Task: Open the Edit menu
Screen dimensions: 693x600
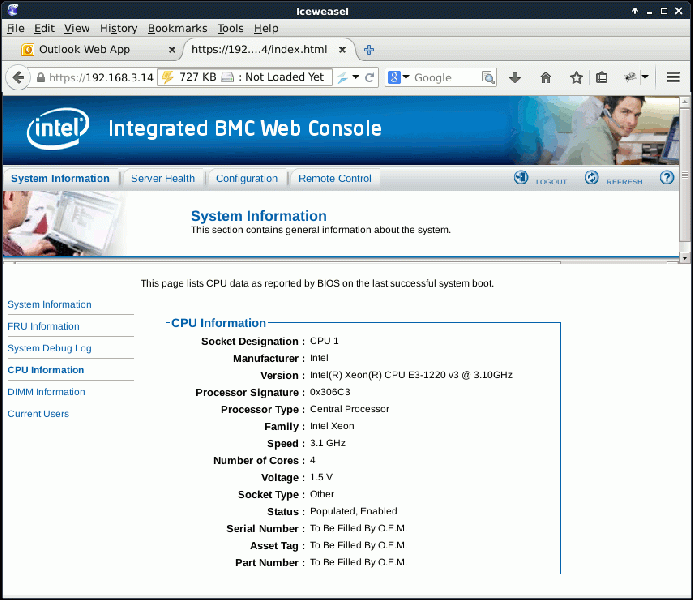Action: [45, 28]
